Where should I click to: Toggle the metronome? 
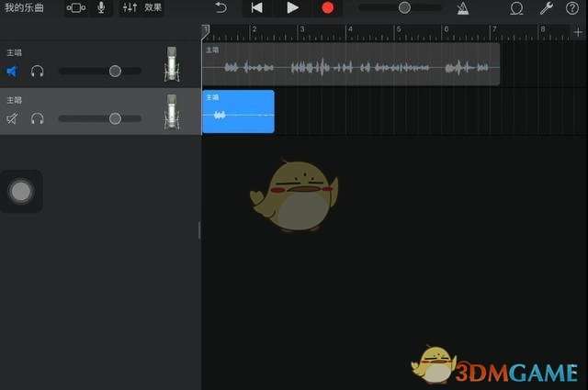[x=463, y=8]
